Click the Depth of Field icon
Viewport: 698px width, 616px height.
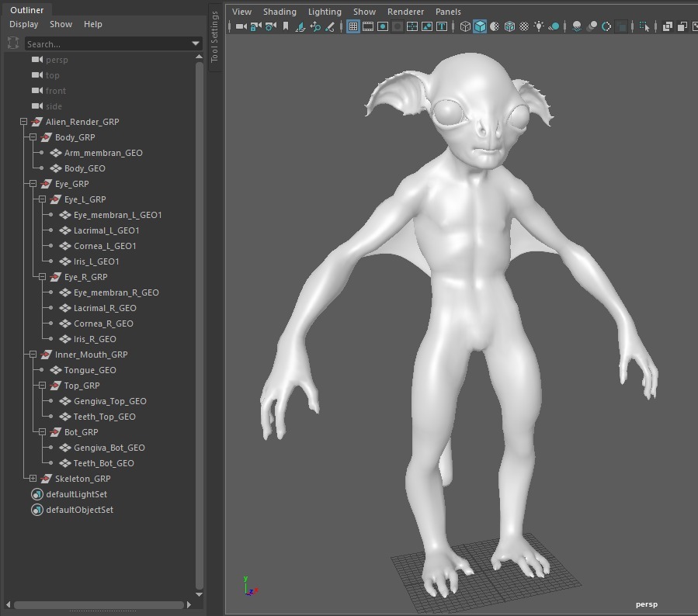pos(621,26)
